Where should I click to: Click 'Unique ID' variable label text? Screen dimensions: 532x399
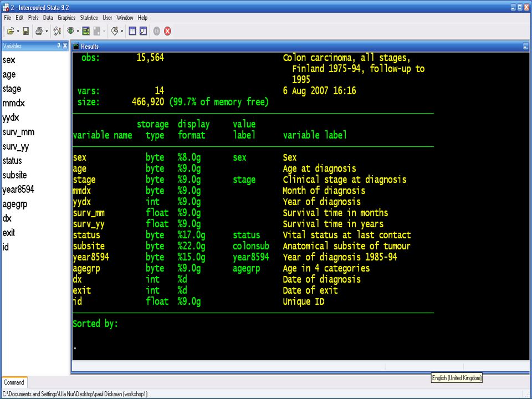tap(303, 301)
